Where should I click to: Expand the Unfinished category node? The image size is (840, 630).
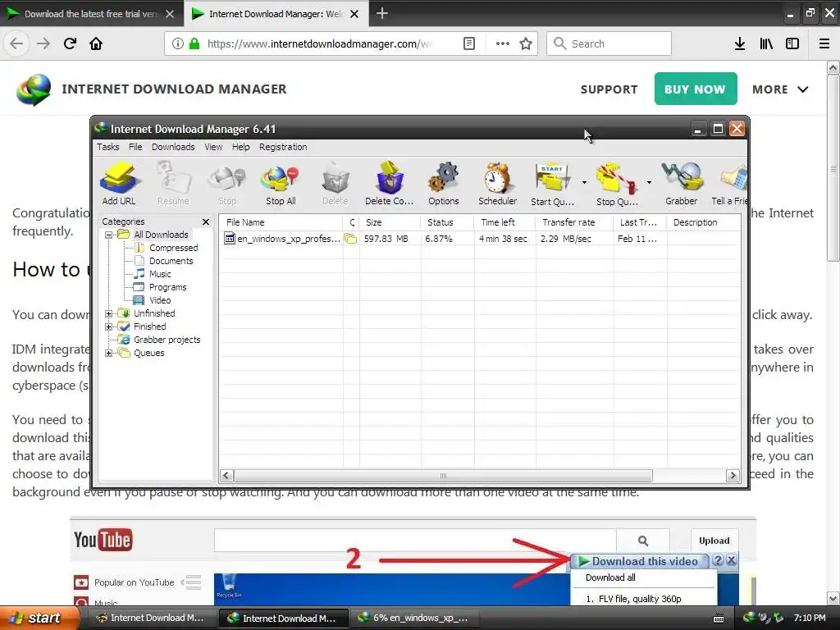[109, 313]
